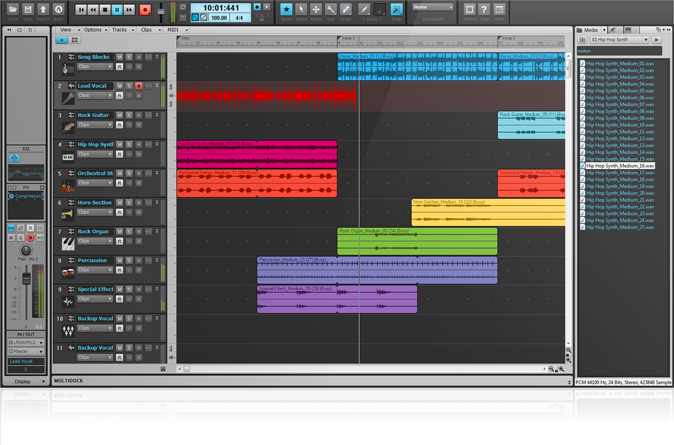Rewind the transport
The image size is (674, 445).
pyautogui.click(x=93, y=10)
